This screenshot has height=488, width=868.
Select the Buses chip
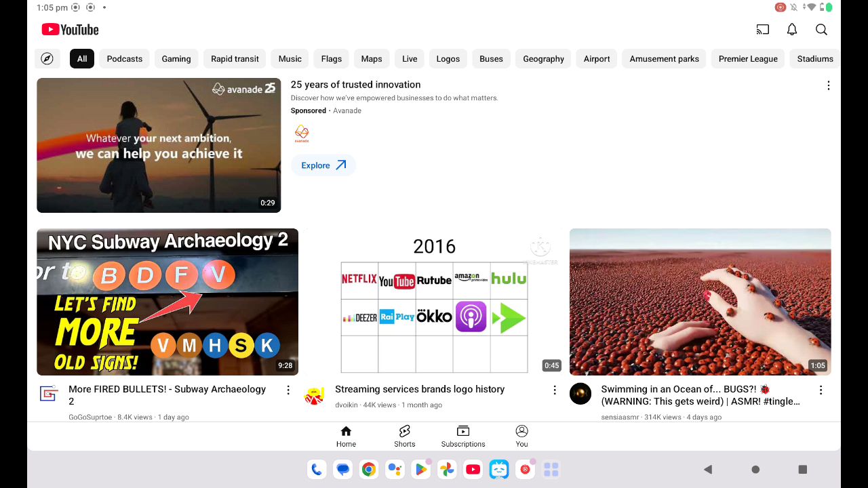click(x=491, y=59)
